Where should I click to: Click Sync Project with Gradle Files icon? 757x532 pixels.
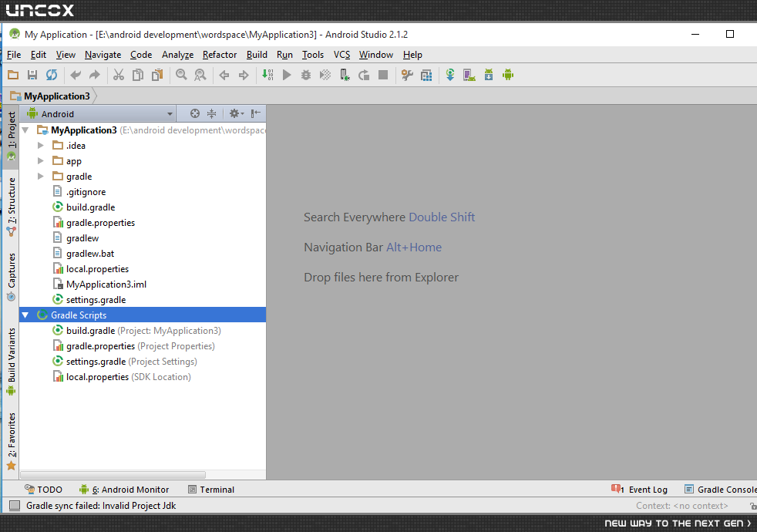click(x=450, y=75)
